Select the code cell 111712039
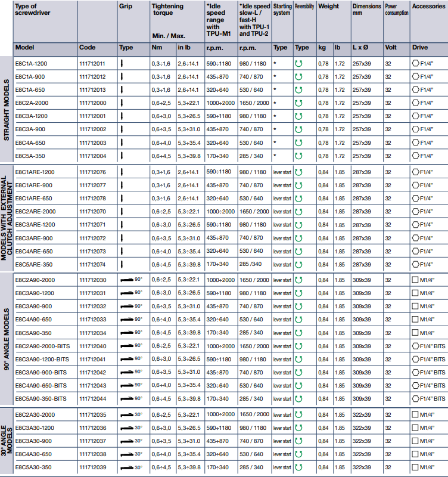448x477 pixels. click(x=93, y=467)
